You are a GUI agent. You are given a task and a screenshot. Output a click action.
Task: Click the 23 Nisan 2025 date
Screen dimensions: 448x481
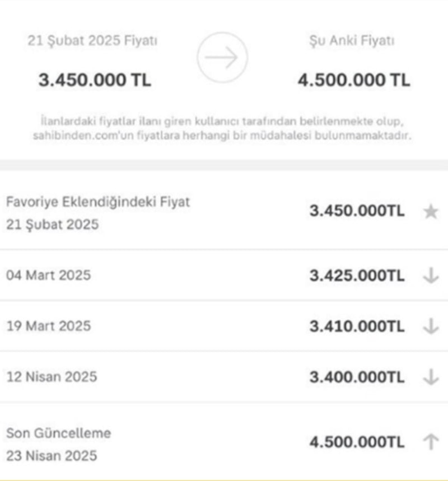[x=52, y=455]
